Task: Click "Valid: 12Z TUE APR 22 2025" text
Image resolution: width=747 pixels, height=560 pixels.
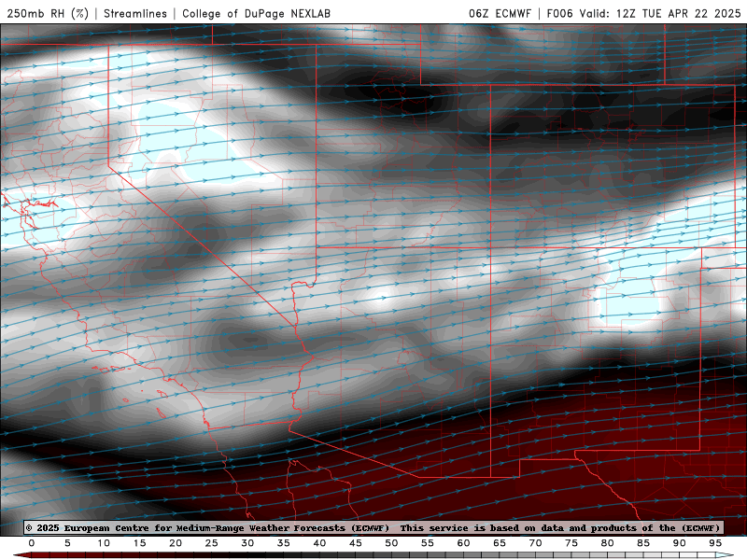Action: pyautogui.click(x=660, y=13)
